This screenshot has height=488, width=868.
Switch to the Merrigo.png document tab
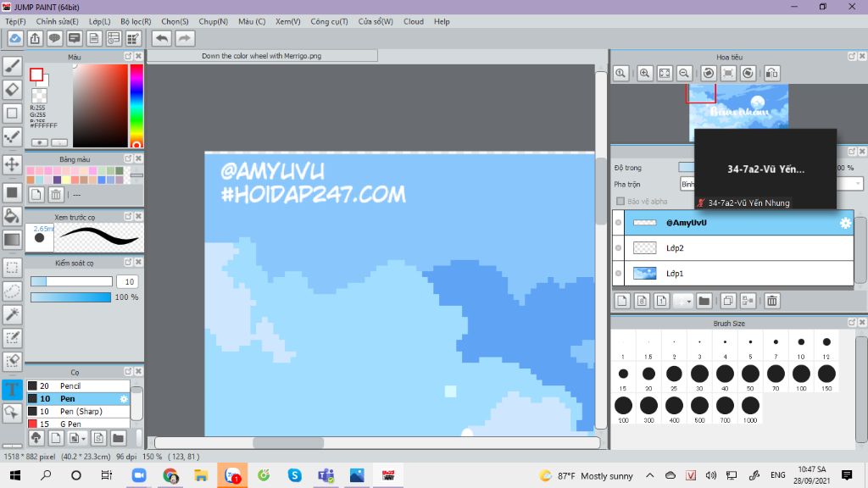[262, 55]
